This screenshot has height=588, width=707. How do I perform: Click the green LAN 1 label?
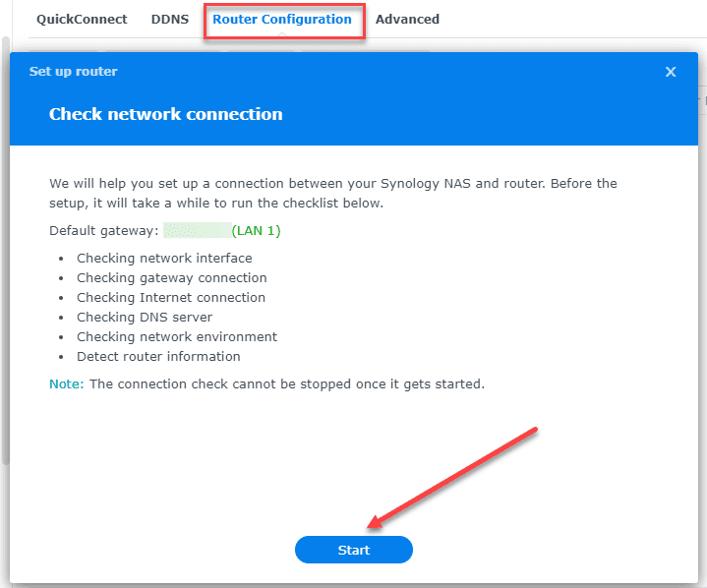[x=257, y=231]
